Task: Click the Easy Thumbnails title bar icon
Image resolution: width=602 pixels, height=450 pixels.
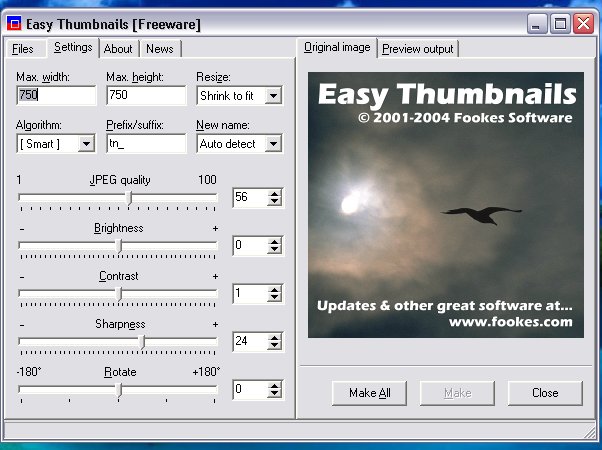Action: (13, 23)
